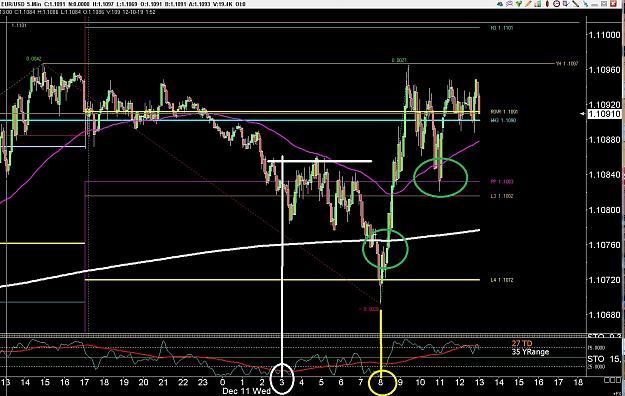Click the 1.10840 price axis label
The height and width of the screenshot is (396, 625).
coord(604,175)
